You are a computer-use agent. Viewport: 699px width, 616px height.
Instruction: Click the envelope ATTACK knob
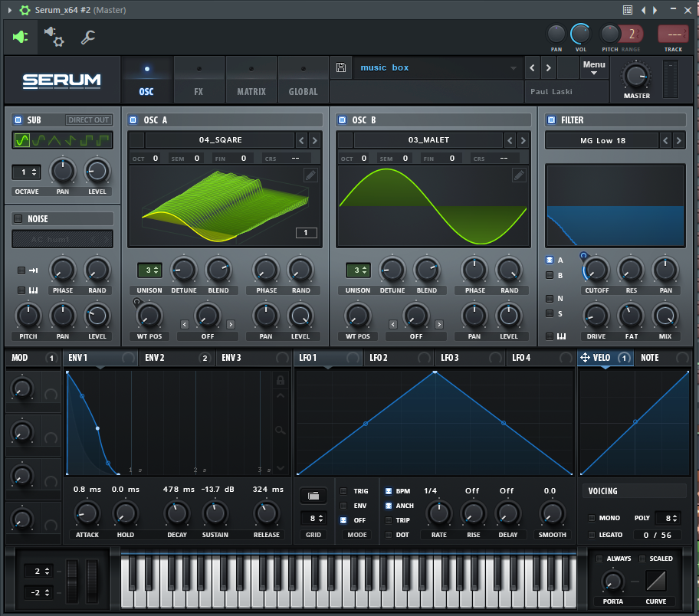87,513
